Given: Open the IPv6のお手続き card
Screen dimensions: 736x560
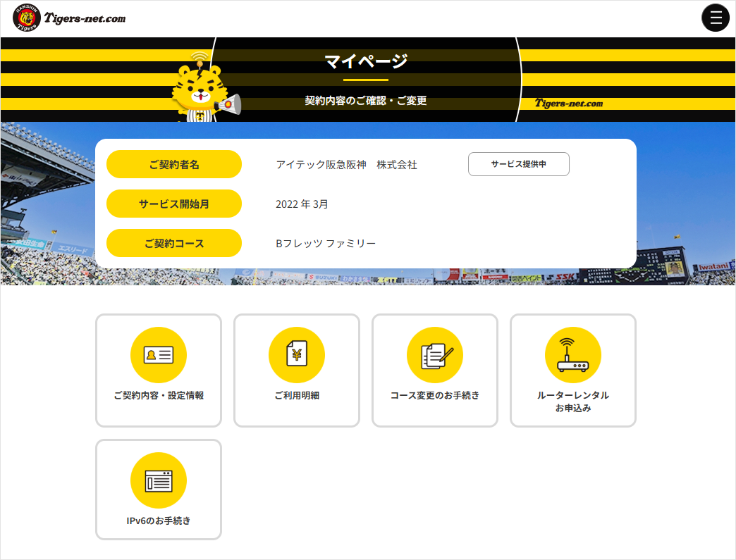Looking at the screenshot, I should tap(158, 489).
